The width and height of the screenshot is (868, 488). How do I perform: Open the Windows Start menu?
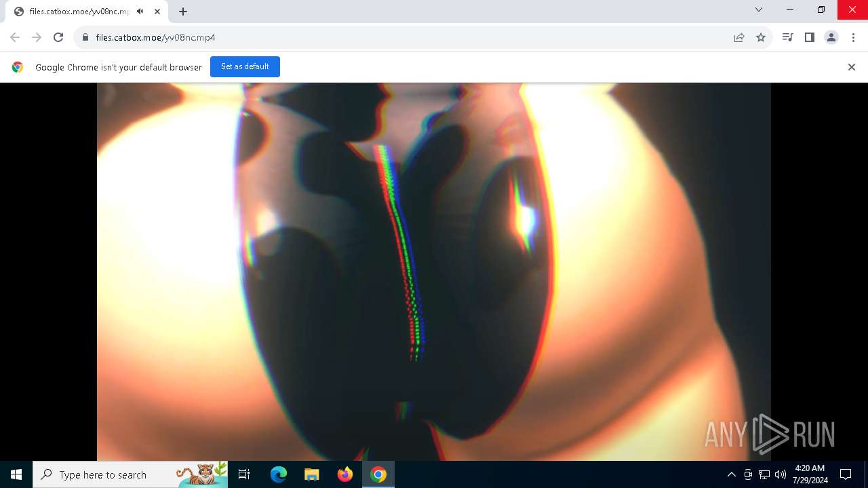[x=16, y=474]
